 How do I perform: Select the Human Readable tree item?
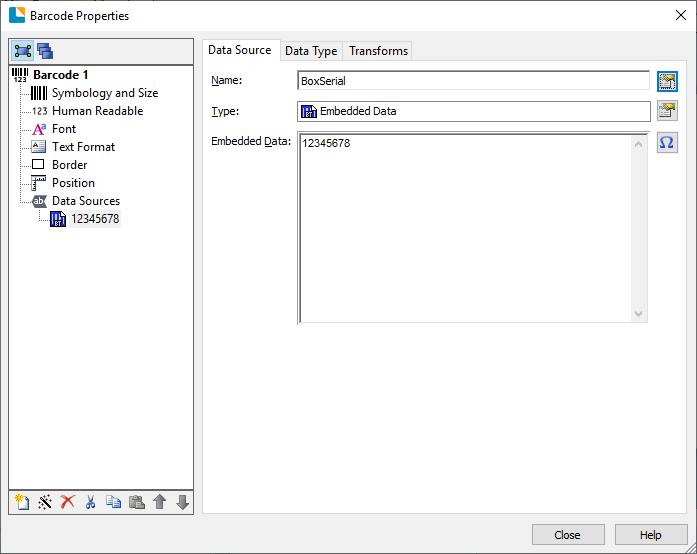tap(97, 111)
